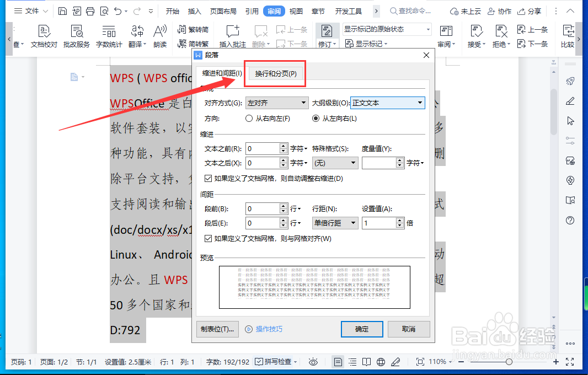588x375 pixels.
Task: Switch to 缩进和间距 tab
Action: (x=222, y=73)
